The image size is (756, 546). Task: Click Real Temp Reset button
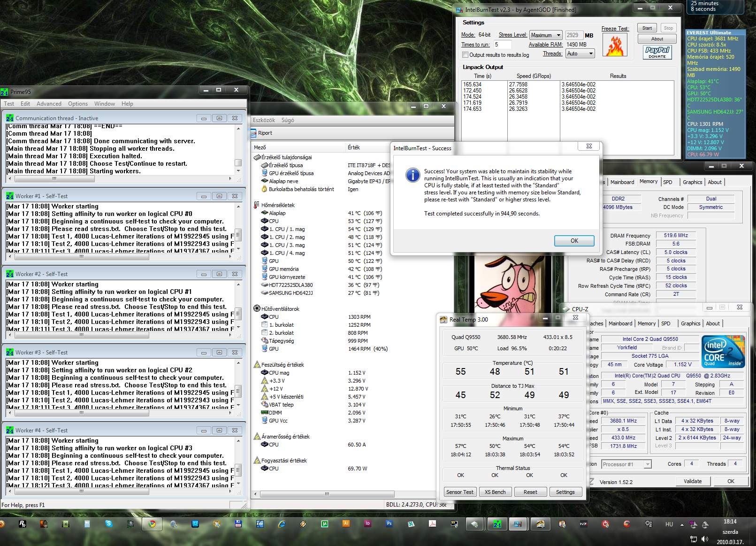pos(530,492)
